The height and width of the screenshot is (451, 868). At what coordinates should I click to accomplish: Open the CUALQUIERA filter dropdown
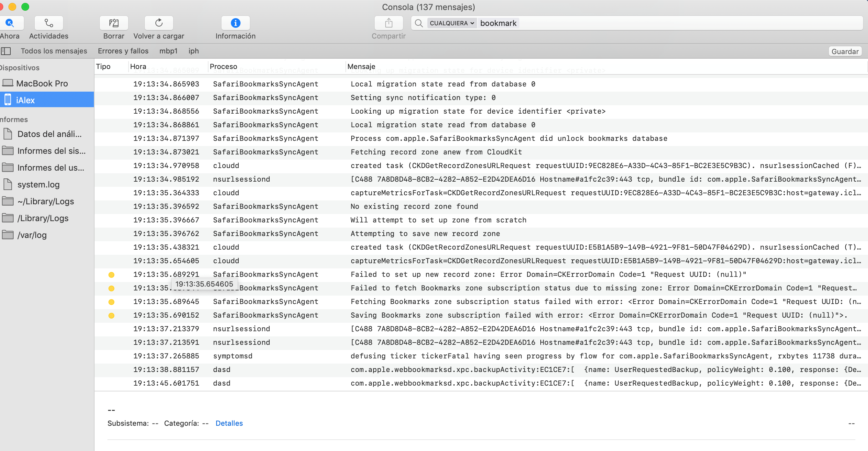[452, 23]
